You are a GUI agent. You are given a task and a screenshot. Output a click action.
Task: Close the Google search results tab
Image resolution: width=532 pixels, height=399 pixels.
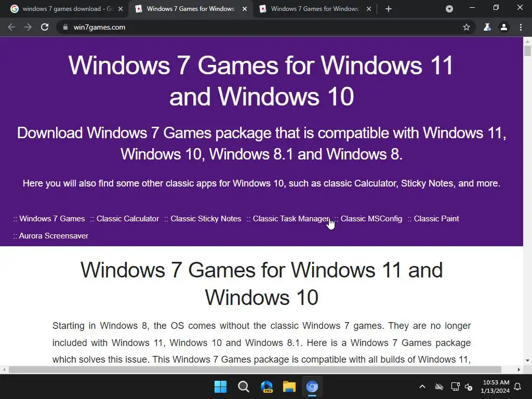coord(121,9)
